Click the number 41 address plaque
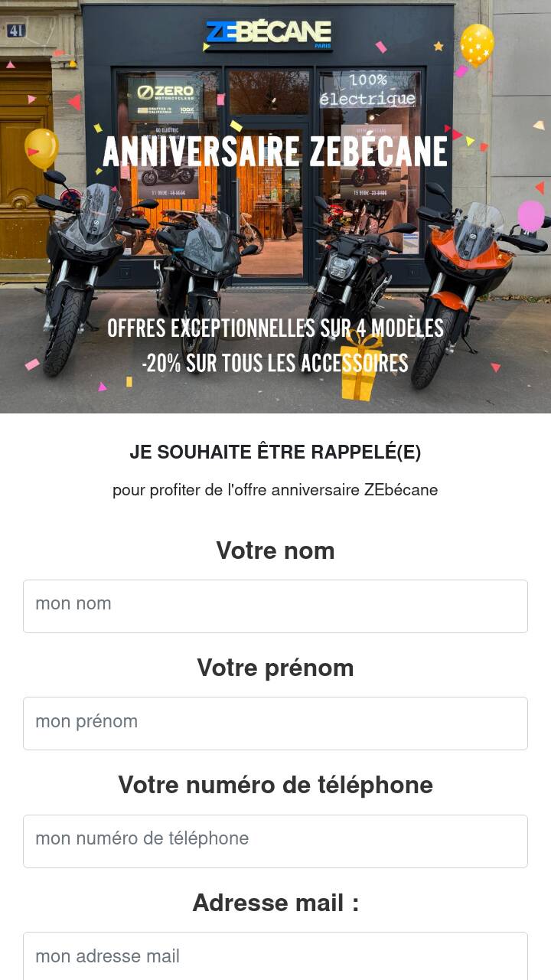The image size is (551, 980). click(16, 31)
